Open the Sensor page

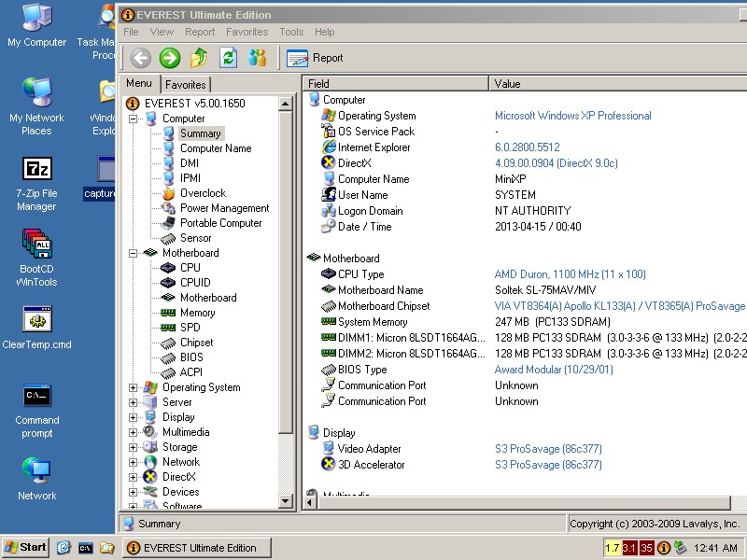pyautogui.click(x=196, y=238)
